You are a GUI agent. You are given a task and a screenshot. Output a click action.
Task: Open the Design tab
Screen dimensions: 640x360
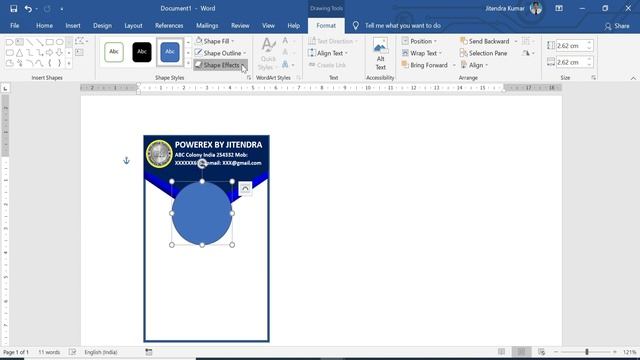102,25
